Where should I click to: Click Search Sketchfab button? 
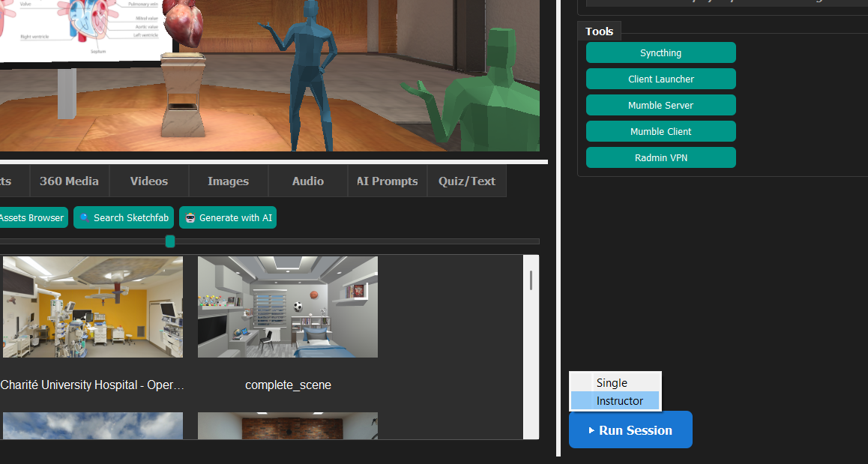coord(124,217)
